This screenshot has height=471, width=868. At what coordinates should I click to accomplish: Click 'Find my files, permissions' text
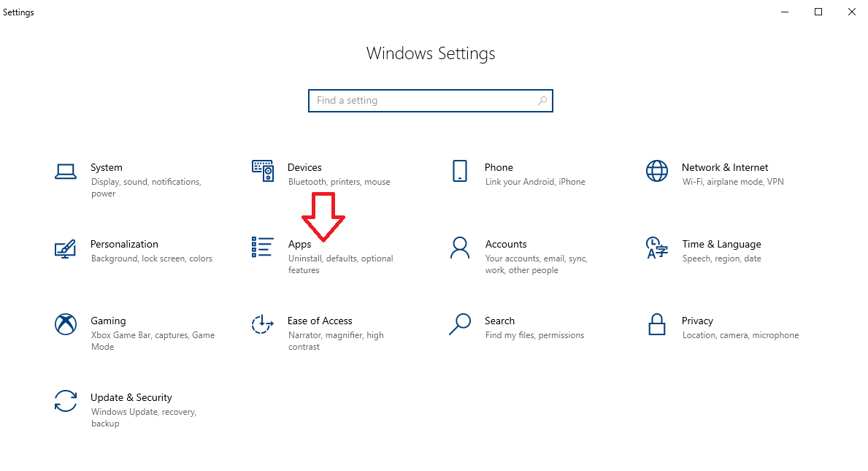pos(534,335)
